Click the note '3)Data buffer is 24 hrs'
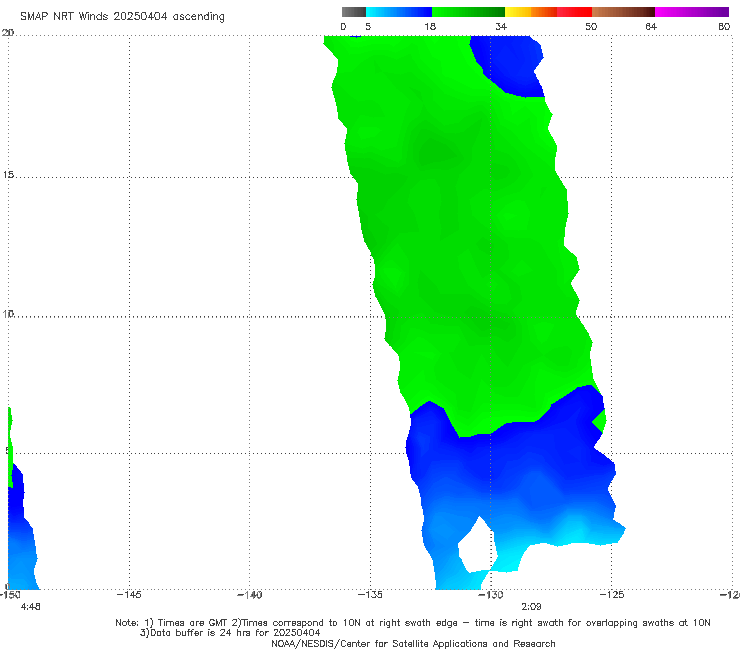The height and width of the screenshot is (650, 740). click(x=230, y=633)
